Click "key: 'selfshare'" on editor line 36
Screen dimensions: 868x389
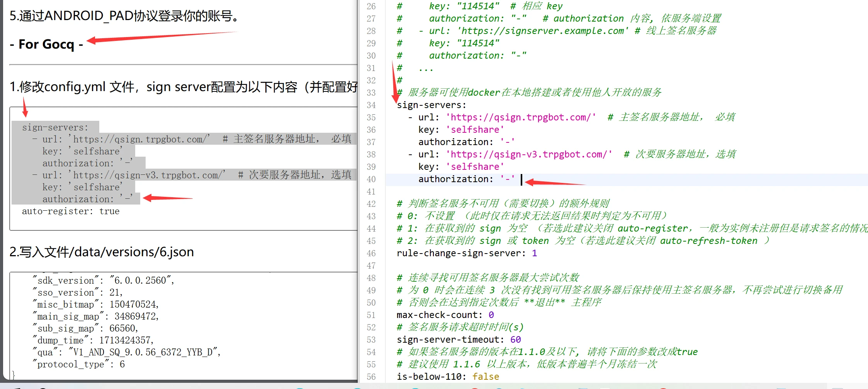pyautogui.click(x=461, y=130)
